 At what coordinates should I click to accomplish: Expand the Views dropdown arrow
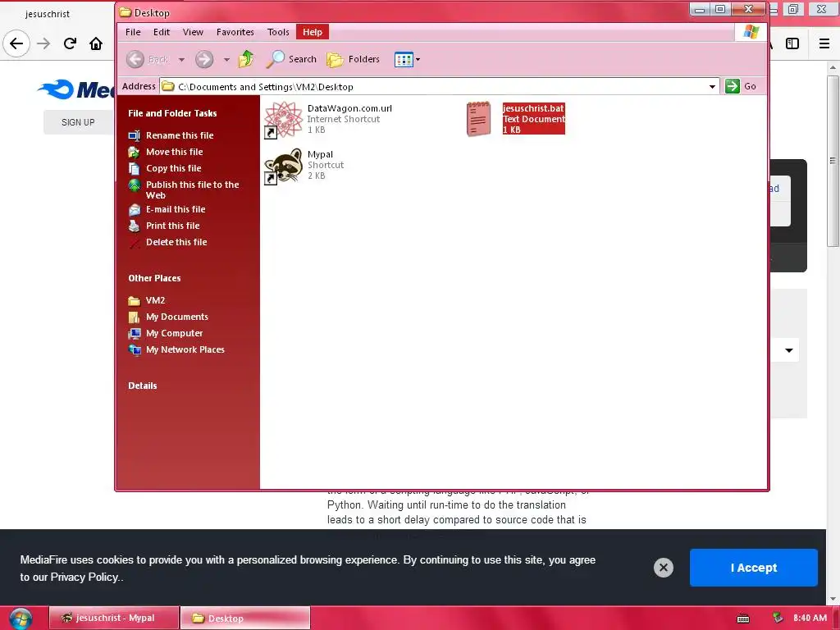(418, 59)
